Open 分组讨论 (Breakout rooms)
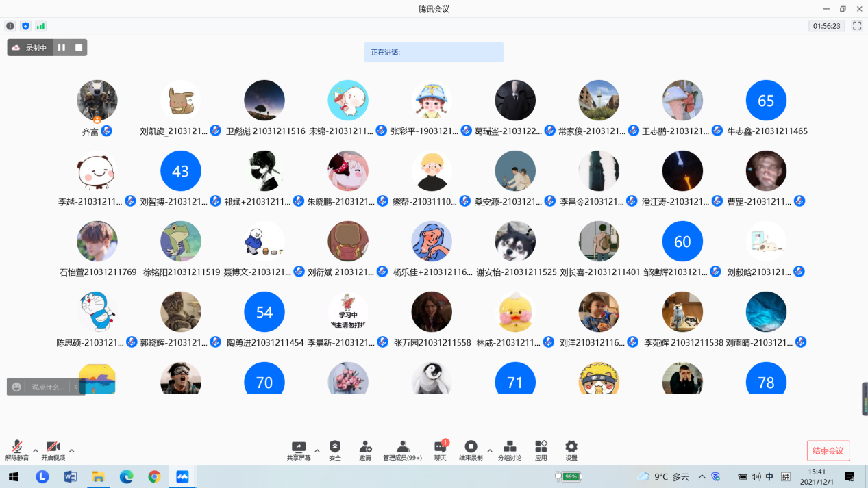 [509, 447]
